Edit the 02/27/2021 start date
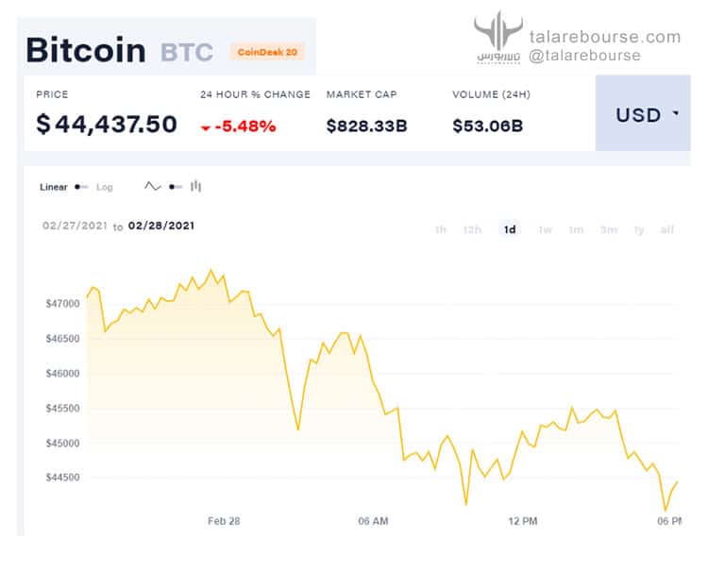 pyautogui.click(x=75, y=226)
